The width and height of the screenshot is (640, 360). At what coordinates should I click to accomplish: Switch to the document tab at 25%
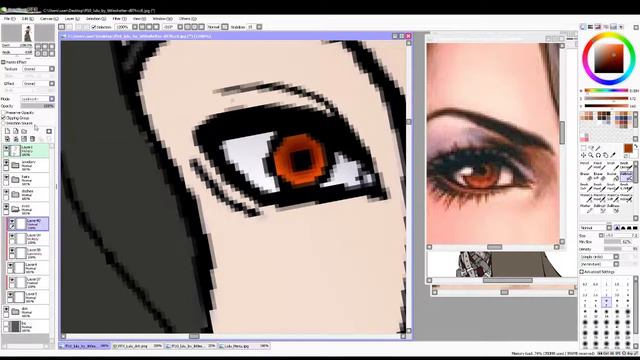pos(191,346)
